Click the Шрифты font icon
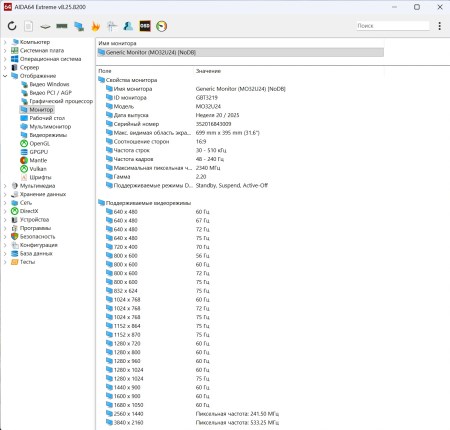450x430 pixels. (x=24, y=177)
